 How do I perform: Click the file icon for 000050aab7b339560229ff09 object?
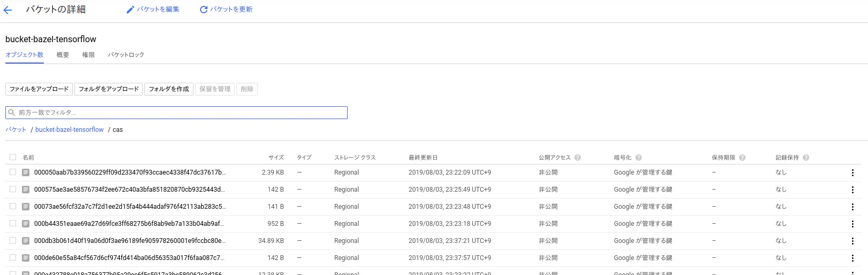26,172
